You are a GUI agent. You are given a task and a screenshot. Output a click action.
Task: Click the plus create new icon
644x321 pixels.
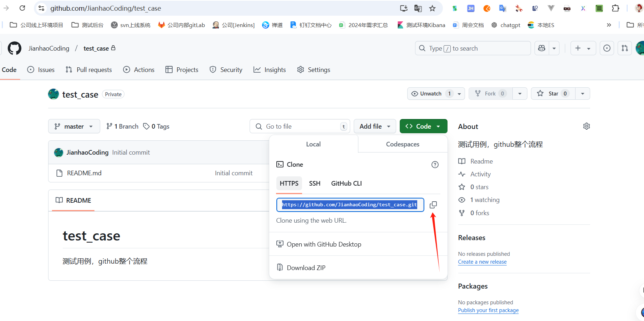(x=578, y=48)
